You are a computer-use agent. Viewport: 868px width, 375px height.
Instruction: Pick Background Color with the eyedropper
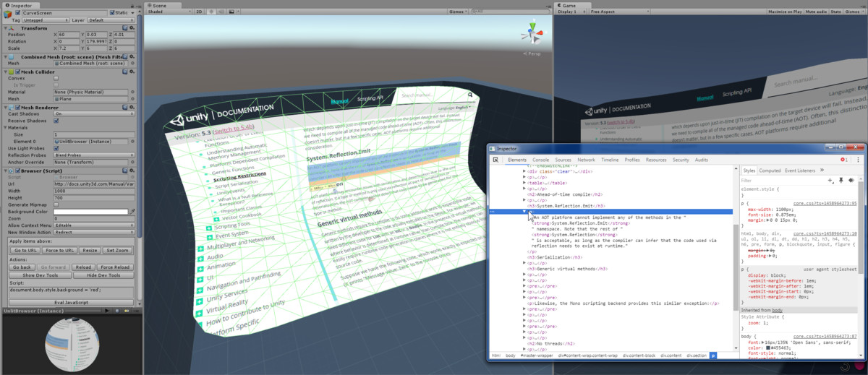(132, 212)
